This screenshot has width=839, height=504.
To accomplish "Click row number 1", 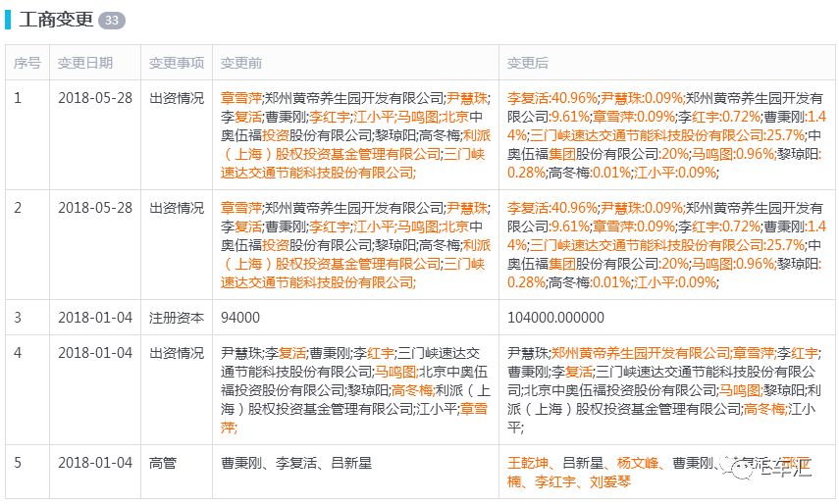I will click(x=18, y=98).
